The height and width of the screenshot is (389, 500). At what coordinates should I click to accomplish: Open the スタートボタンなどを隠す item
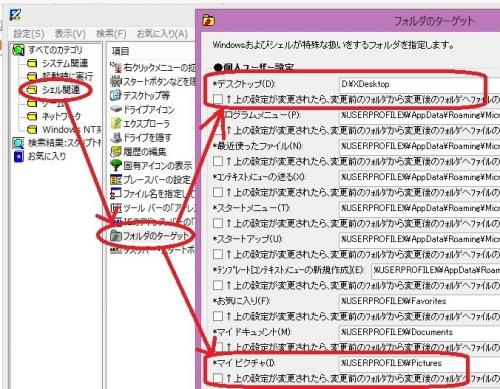[x=153, y=81]
